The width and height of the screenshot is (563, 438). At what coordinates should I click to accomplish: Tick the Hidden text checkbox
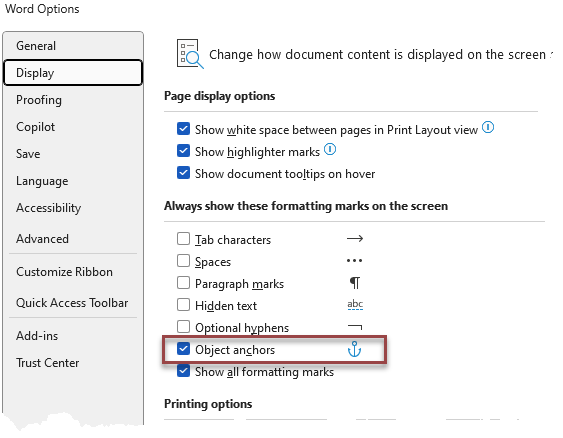(183, 305)
